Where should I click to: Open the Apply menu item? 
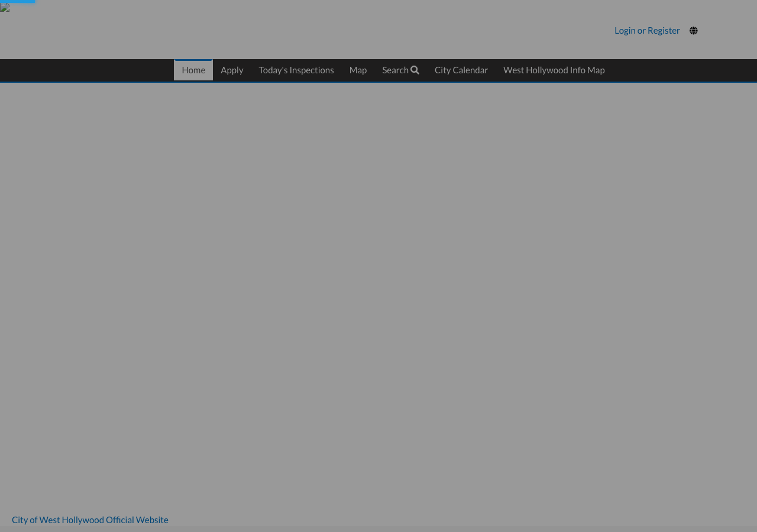pos(232,70)
